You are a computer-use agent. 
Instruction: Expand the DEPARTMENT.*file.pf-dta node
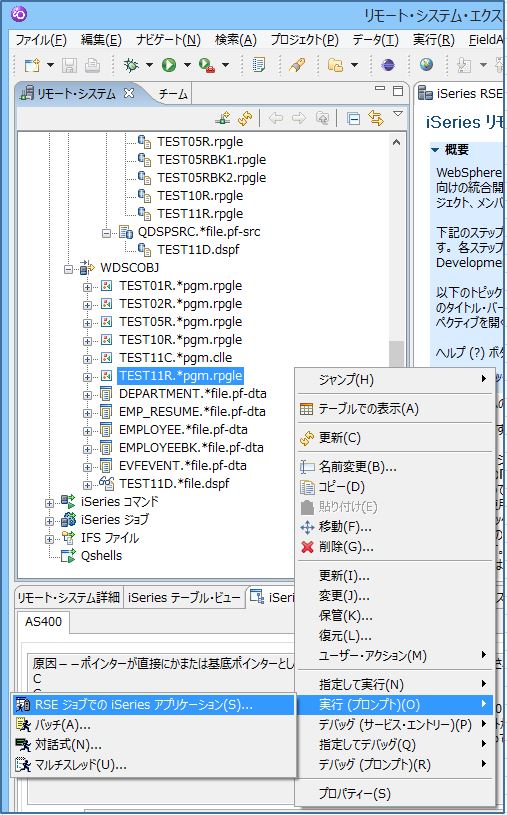coord(87,395)
